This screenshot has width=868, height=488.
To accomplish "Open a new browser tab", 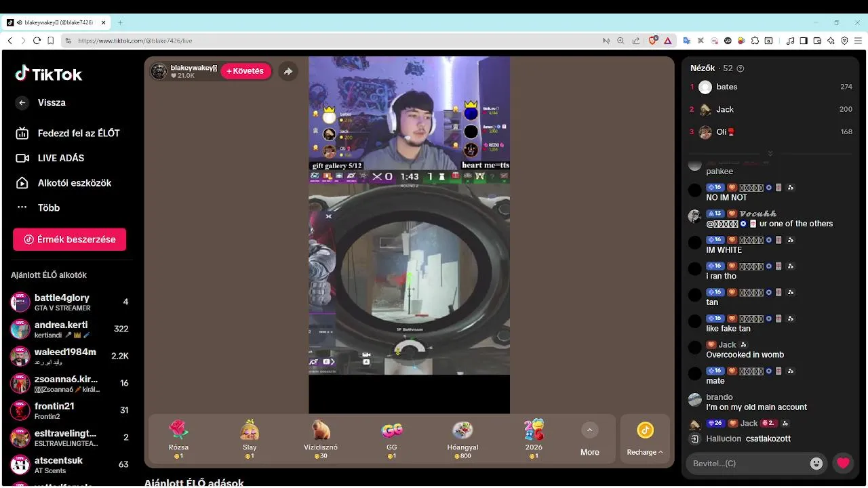I will [x=120, y=22].
